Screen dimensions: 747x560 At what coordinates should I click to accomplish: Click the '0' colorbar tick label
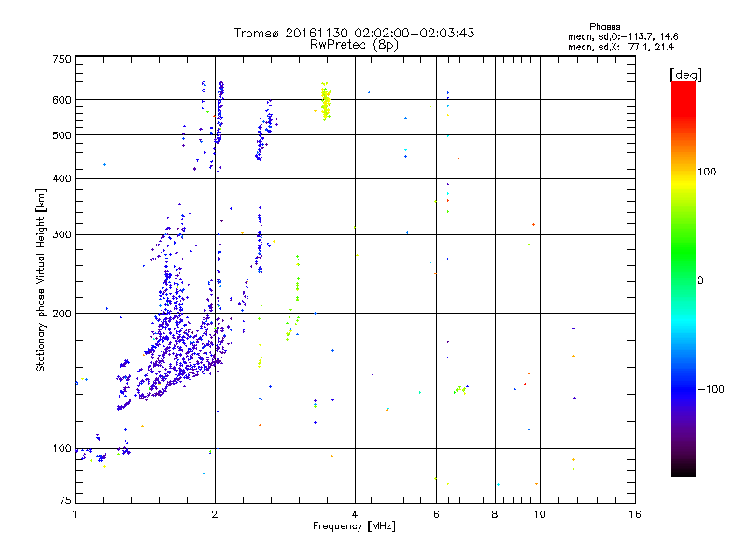[700, 281]
